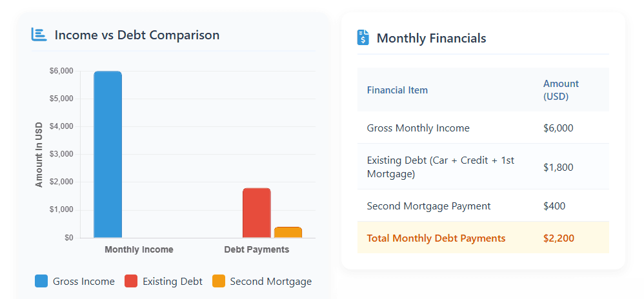644x299 pixels.
Task: Hide Gross Income series via legend label
Action: [x=83, y=282]
